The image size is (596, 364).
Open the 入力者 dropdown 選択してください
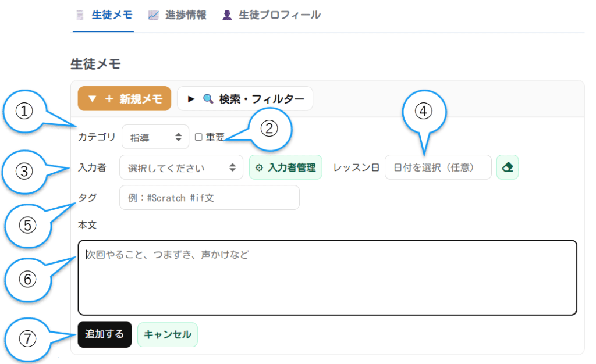181,167
